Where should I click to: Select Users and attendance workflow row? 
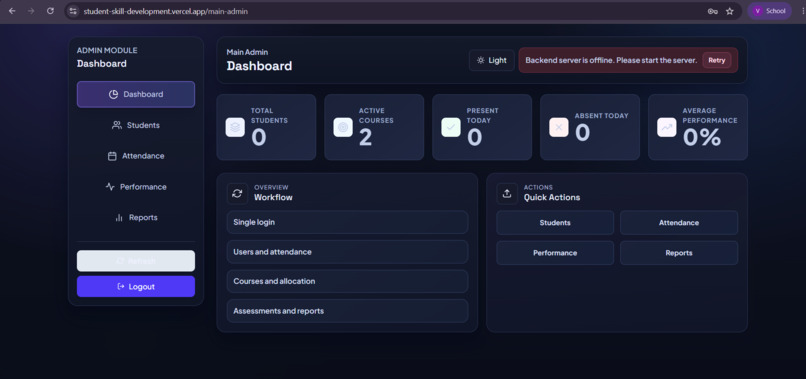[347, 252]
